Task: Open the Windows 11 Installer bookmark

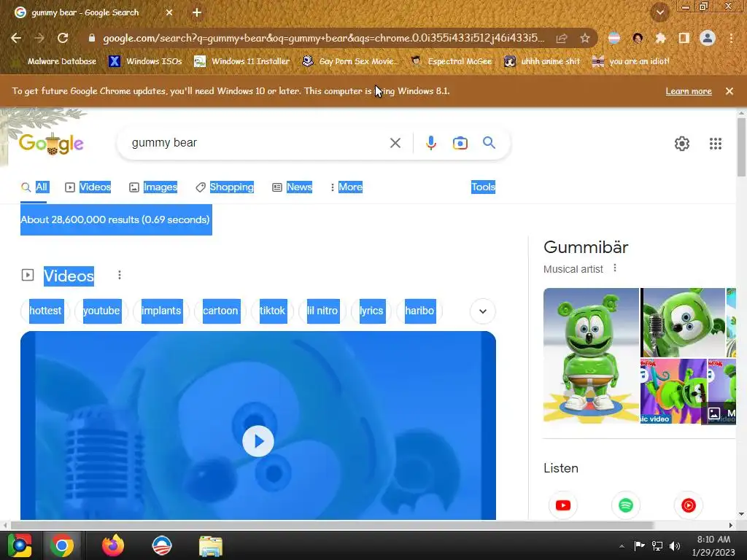Action: (242, 61)
